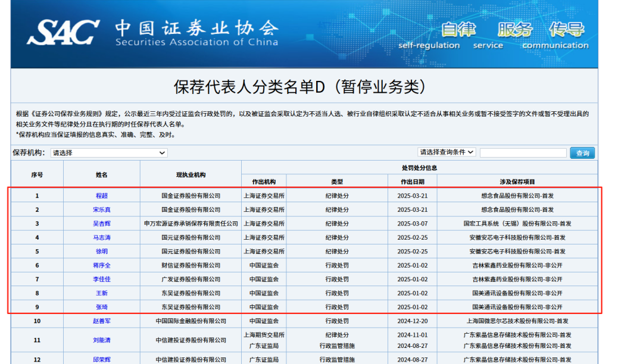Open the name link 刘能清
The image size is (618, 364).
[x=102, y=340]
